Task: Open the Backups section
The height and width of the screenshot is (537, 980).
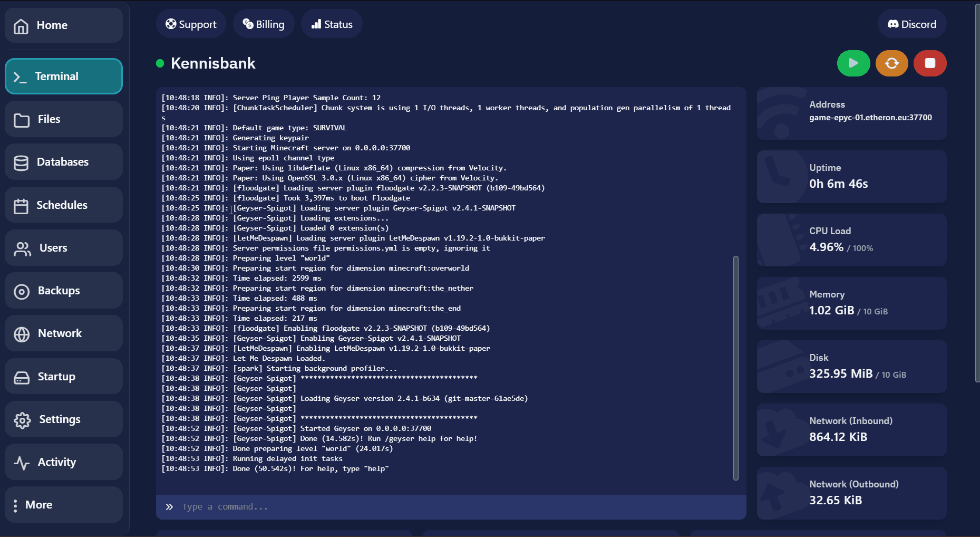Action: 64,291
